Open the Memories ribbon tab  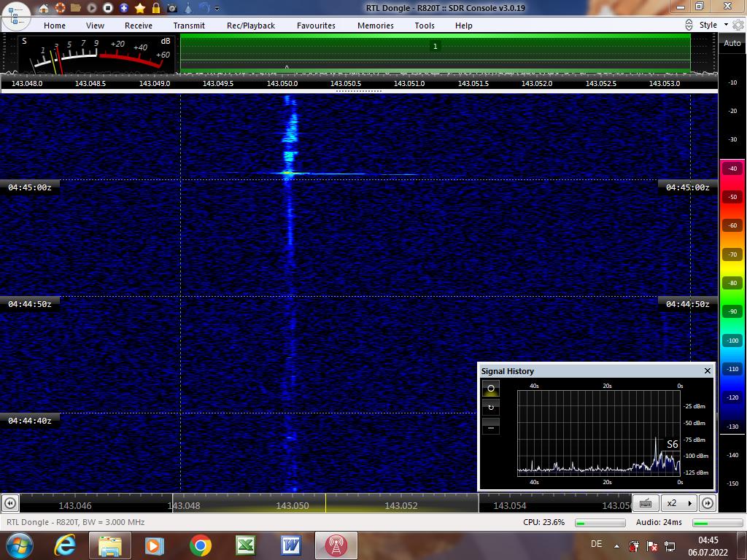(x=376, y=26)
